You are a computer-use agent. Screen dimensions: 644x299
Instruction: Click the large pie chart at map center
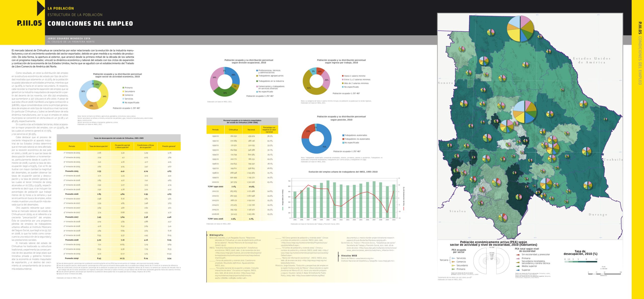525,112
